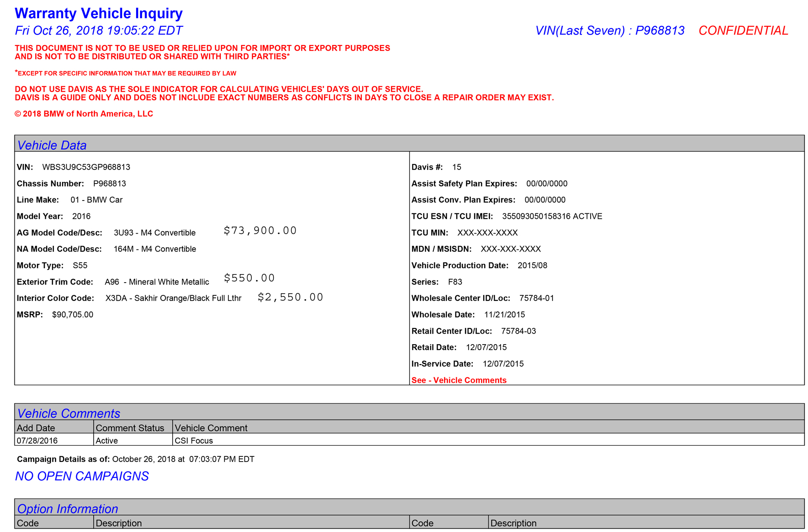The image size is (808, 532).
Task: Click the TCU MIN value XXX-XXX-XXXX
Action: [487, 233]
